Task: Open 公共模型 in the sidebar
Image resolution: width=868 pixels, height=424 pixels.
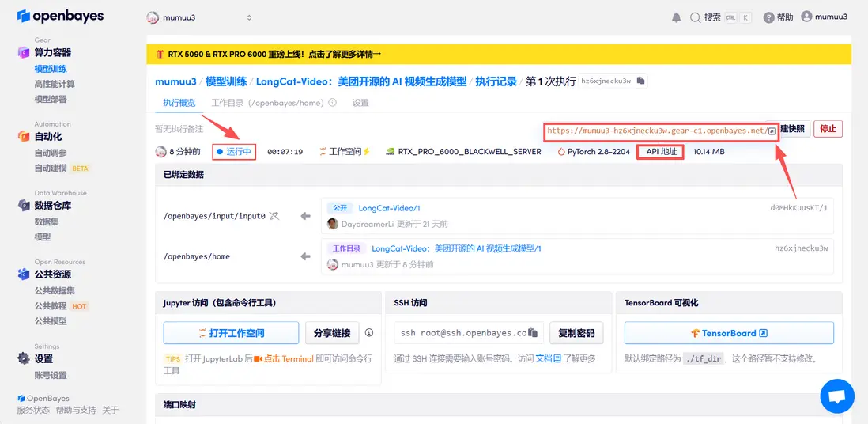Action: pos(51,321)
